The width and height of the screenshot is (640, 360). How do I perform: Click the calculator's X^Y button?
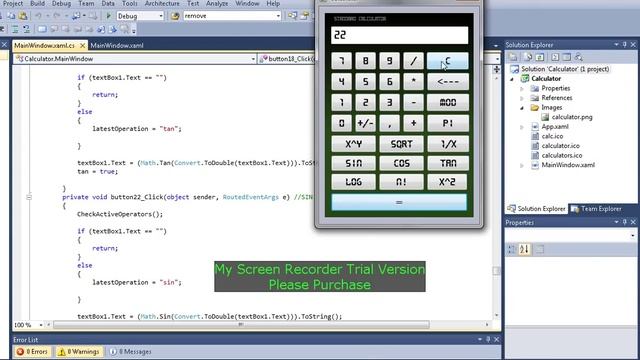pos(353,144)
